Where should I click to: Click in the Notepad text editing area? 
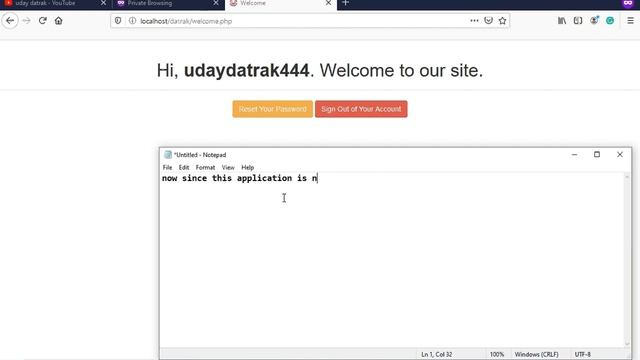coord(392,260)
